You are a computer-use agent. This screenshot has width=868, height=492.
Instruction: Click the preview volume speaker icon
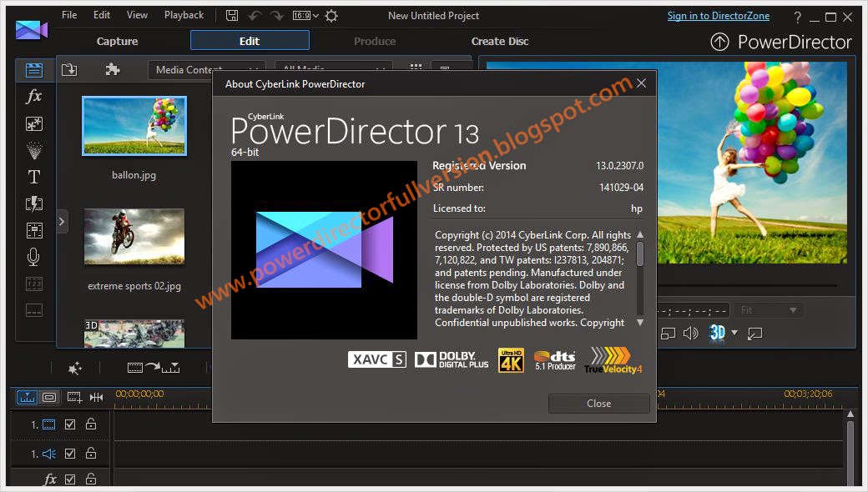(690, 334)
